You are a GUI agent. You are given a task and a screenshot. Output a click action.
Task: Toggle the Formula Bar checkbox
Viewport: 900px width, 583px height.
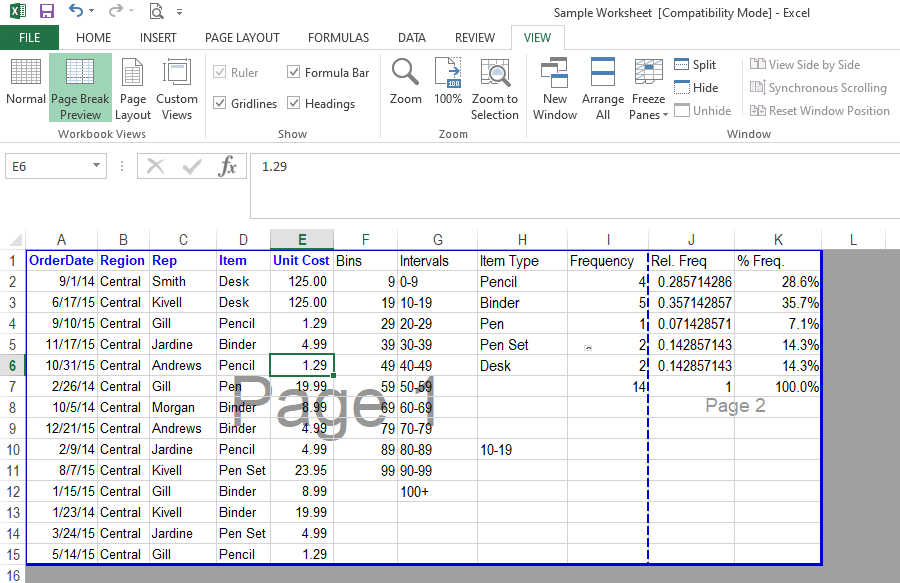(x=294, y=72)
